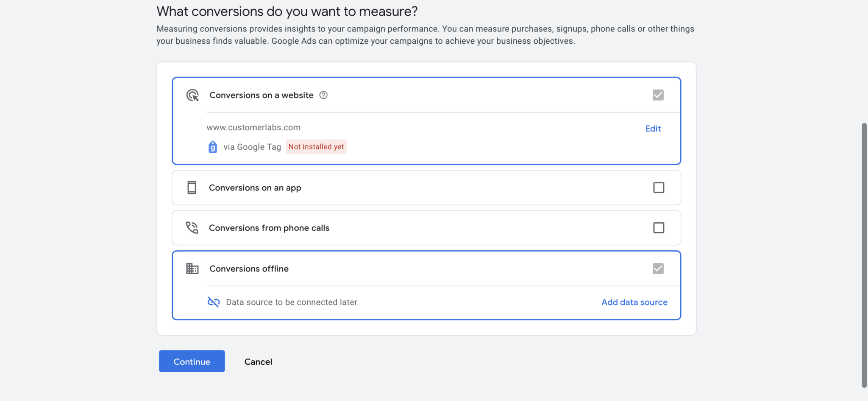
Task: Select the Conversions from phone calls card
Action: [x=426, y=227]
